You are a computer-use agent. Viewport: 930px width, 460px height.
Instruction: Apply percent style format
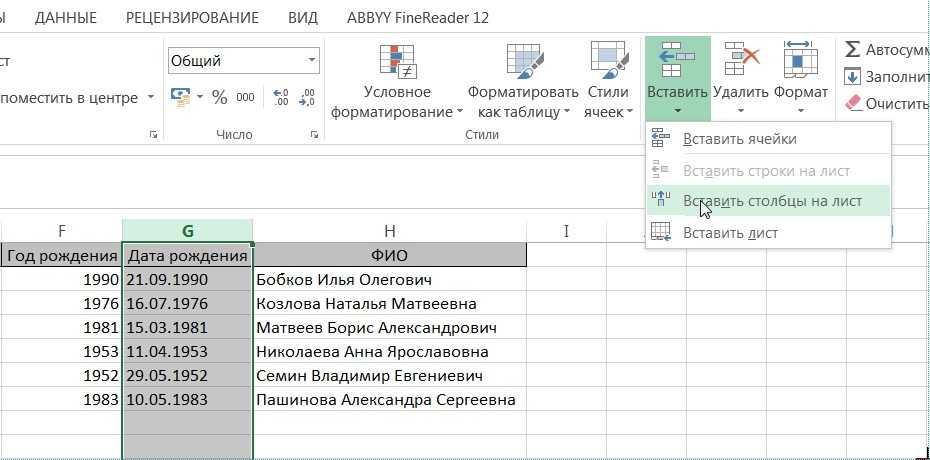[x=219, y=97]
